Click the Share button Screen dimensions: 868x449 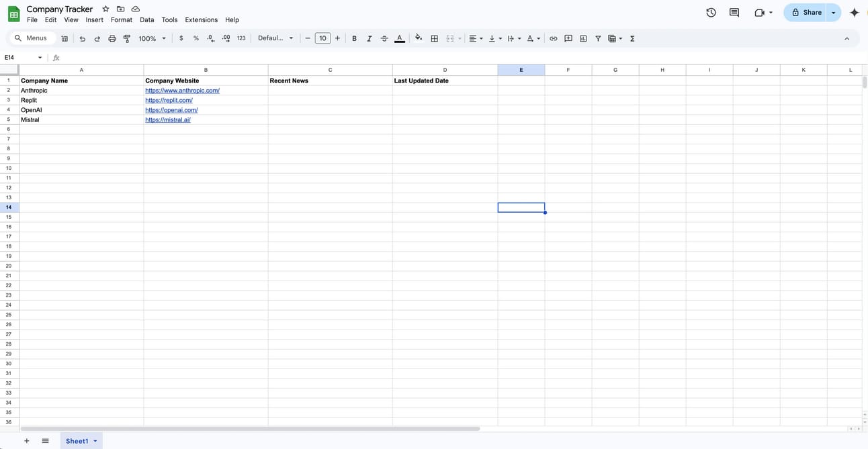click(806, 12)
